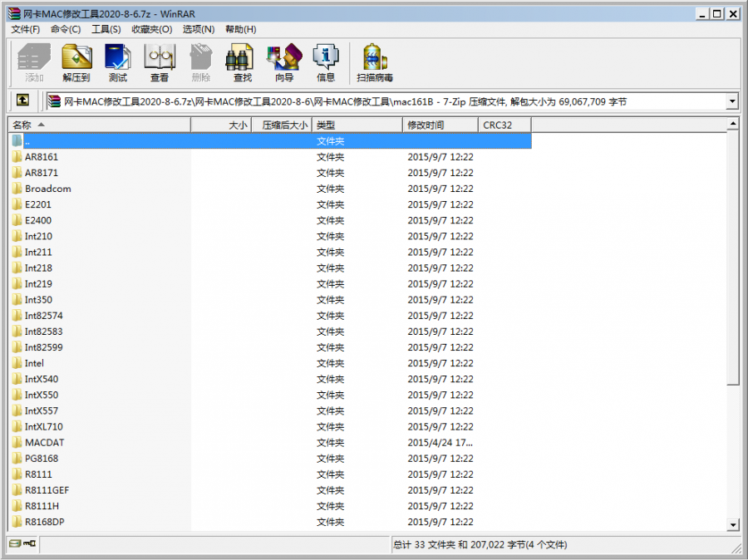Select the MACDAT folder icon
This screenshot has width=748, height=560.
point(17,442)
